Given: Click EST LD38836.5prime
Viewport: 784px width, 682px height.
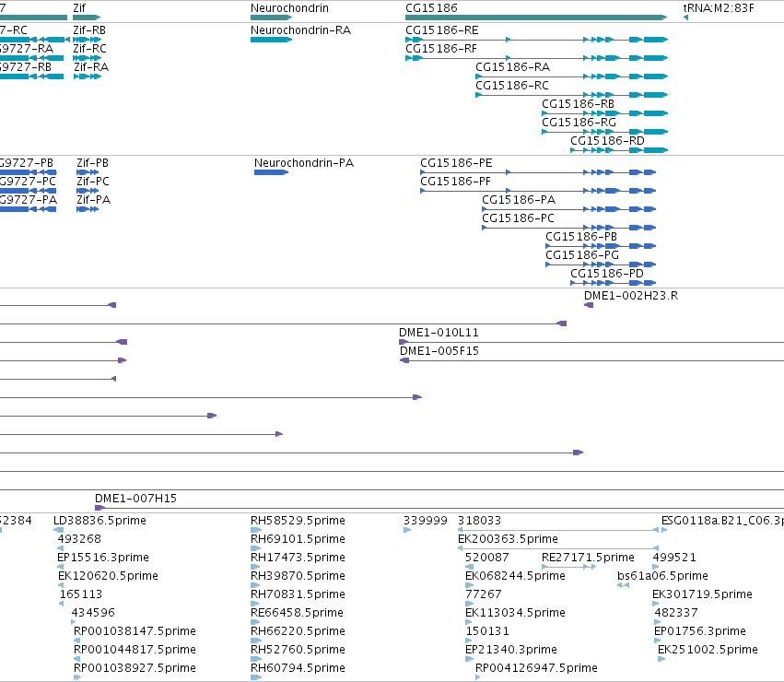Looking at the screenshot, I should tap(100, 521).
